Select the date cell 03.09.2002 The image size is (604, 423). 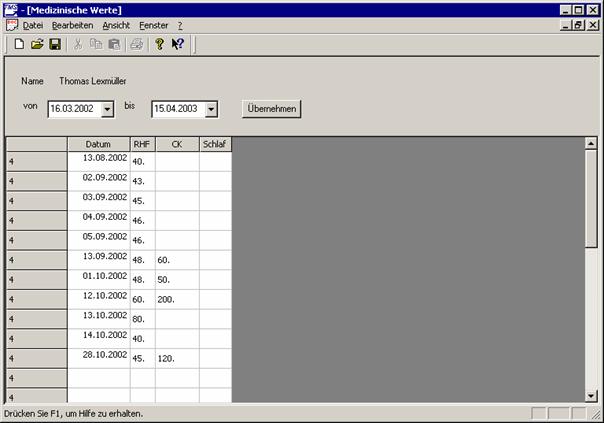point(99,201)
